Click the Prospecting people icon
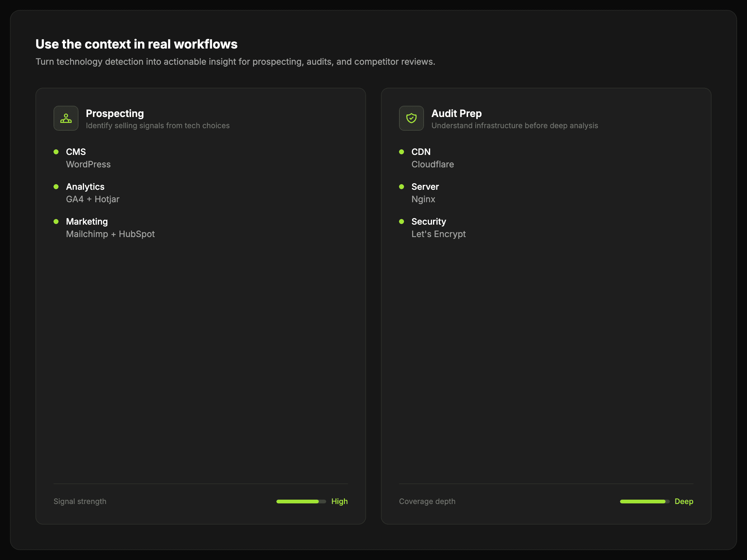Screen dimensions: 747x560 coord(66,118)
